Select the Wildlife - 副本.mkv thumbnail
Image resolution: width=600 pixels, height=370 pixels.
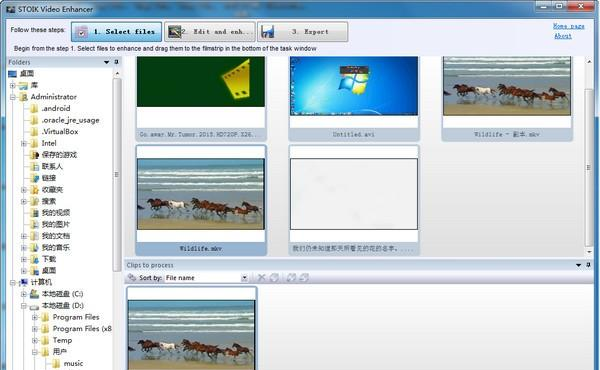click(x=507, y=98)
